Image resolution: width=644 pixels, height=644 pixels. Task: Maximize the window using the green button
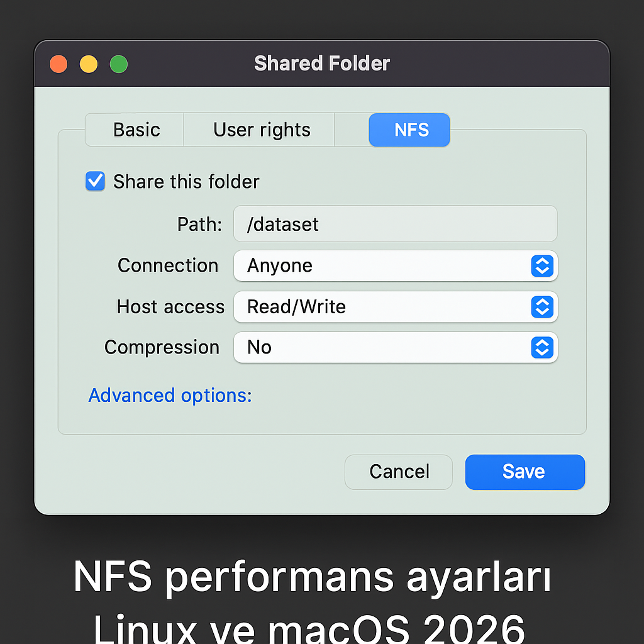[119, 64]
